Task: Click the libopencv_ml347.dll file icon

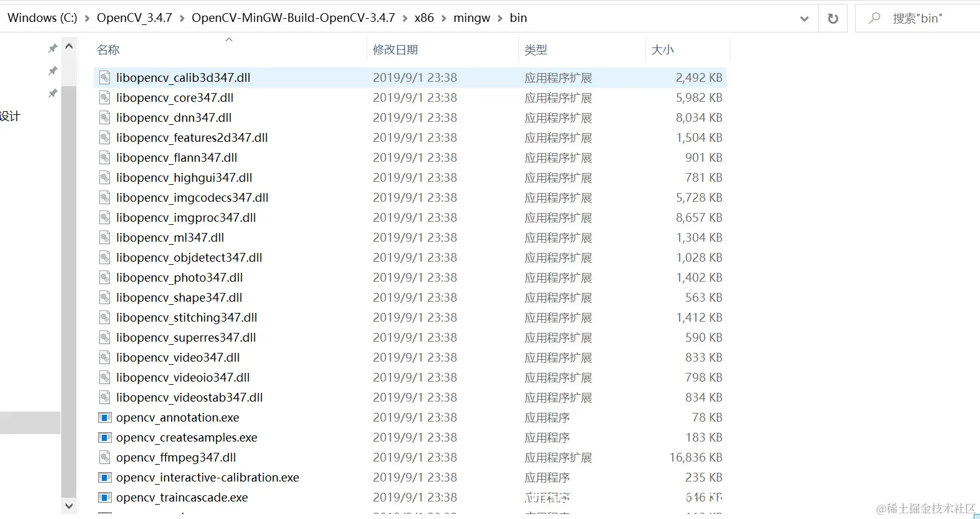Action: tap(105, 237)
